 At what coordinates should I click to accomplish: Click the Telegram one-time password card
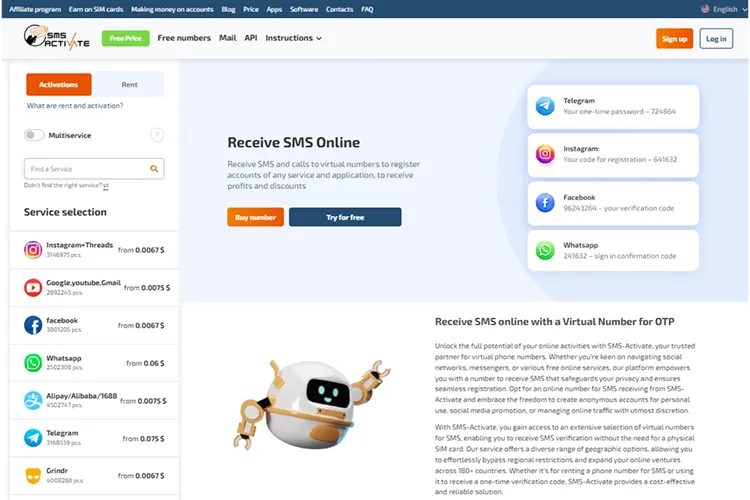click(x=613, y=106)
